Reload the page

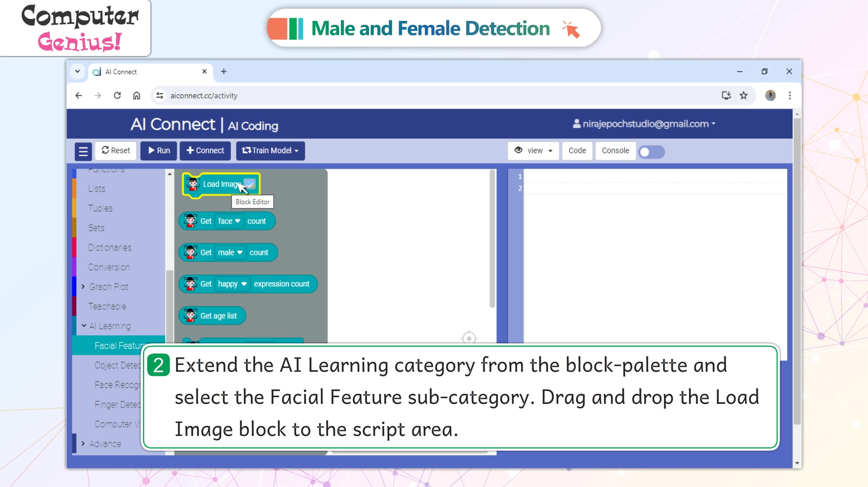click(x=117, y=95)
